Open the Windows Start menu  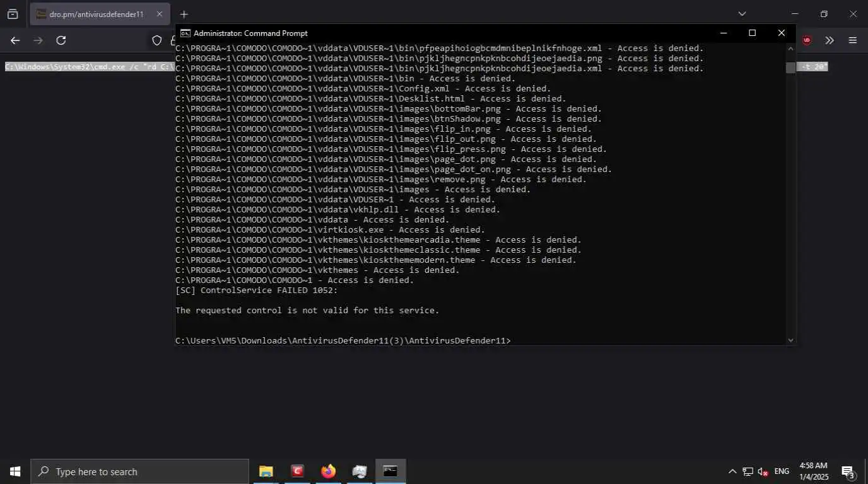click(x=15, y=471)
